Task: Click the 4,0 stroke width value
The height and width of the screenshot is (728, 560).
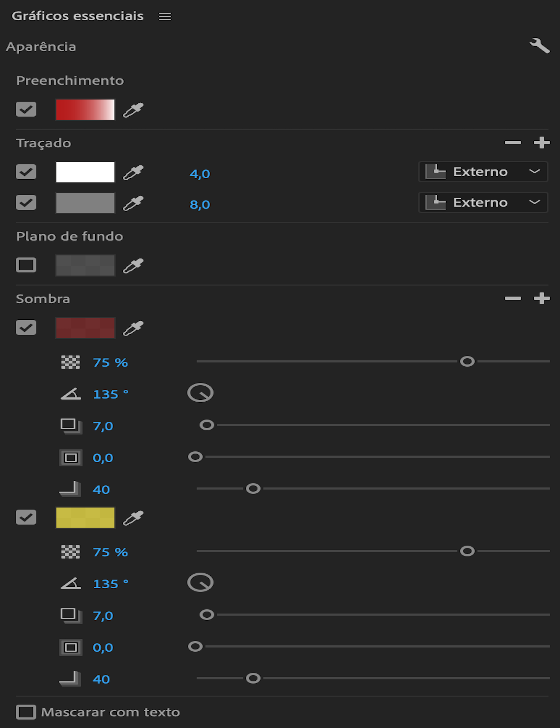Action: pos(200,174)
